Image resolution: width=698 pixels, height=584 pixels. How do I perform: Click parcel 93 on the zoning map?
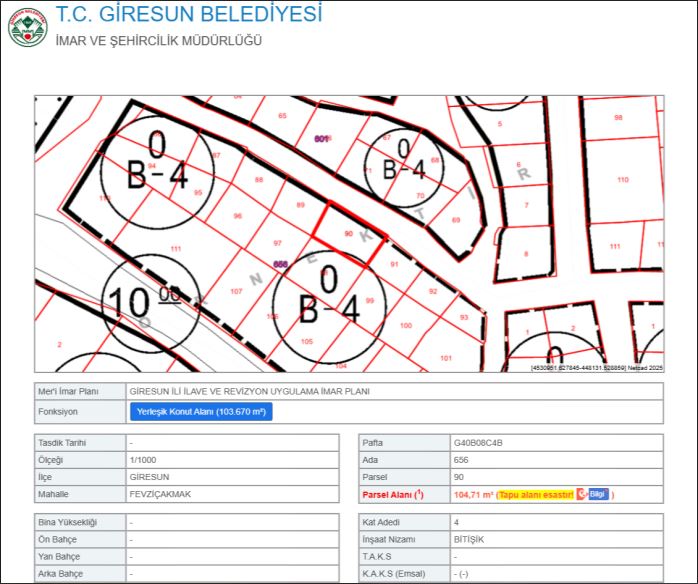pos(464,317)
